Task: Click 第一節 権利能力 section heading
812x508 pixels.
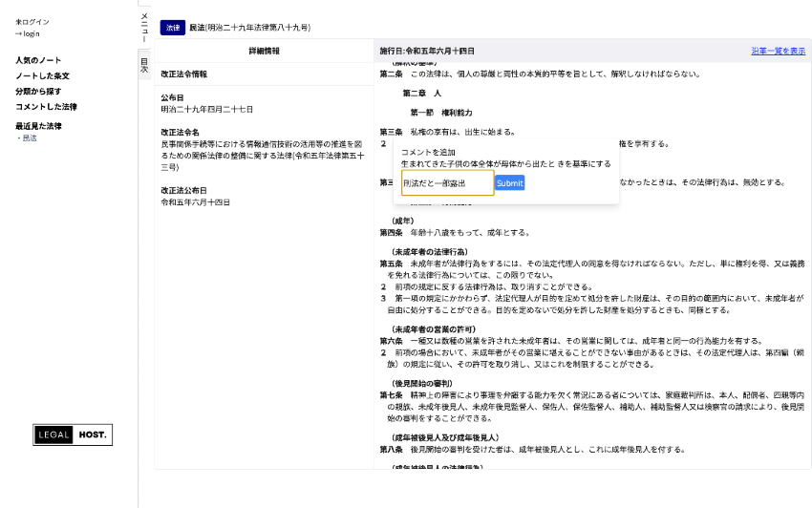Action: tap(441, 113)
